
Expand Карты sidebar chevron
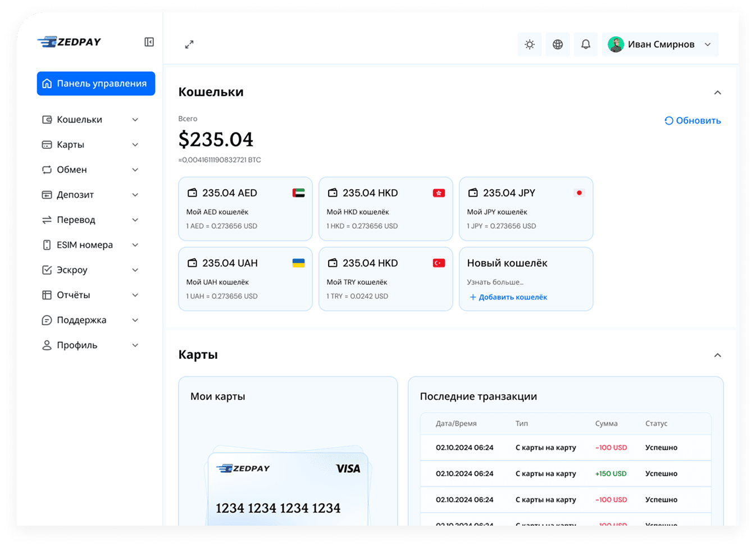135,145
